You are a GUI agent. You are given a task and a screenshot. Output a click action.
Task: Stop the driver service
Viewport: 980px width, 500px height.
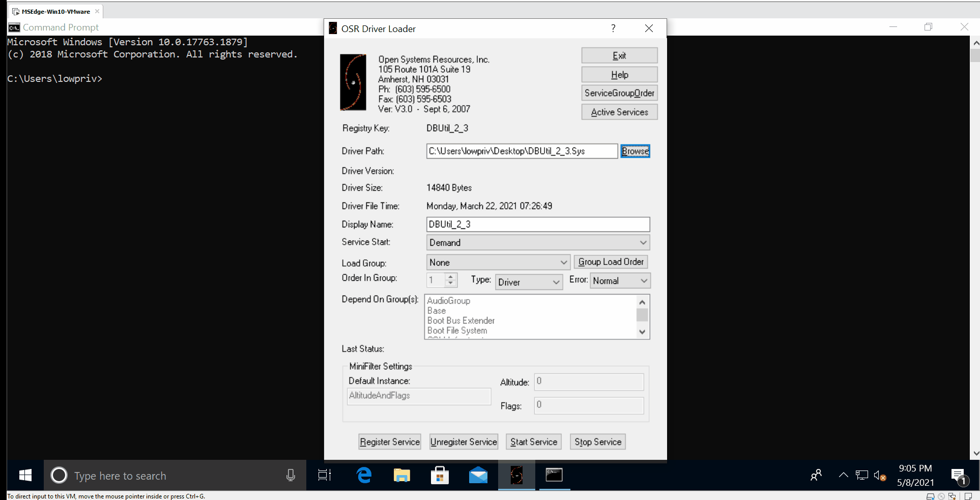(x=598, y=442)
